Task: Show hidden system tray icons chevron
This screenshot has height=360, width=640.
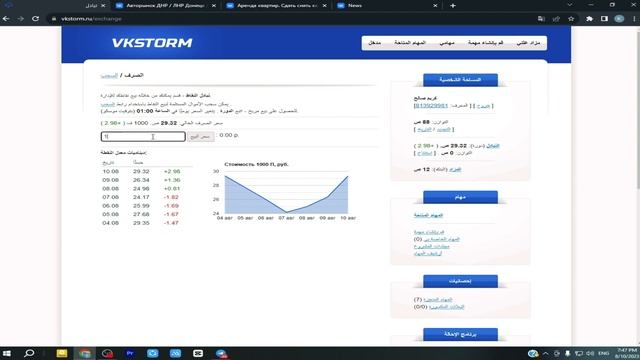Action: coord(546,353)
